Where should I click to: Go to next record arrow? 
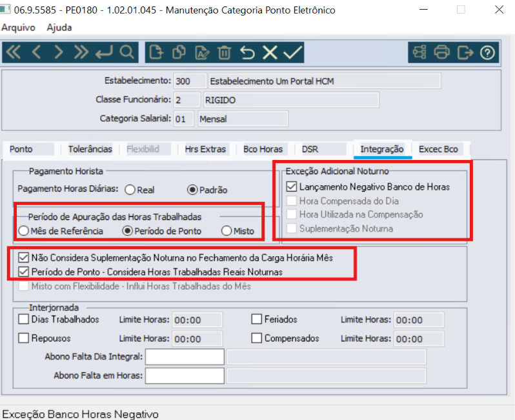(59, 52)
